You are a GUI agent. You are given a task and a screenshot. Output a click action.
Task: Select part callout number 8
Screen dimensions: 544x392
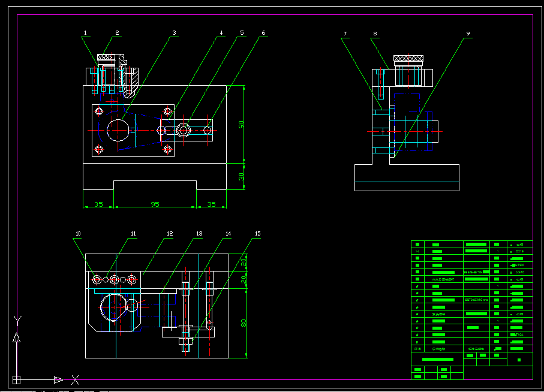(375, 34)
